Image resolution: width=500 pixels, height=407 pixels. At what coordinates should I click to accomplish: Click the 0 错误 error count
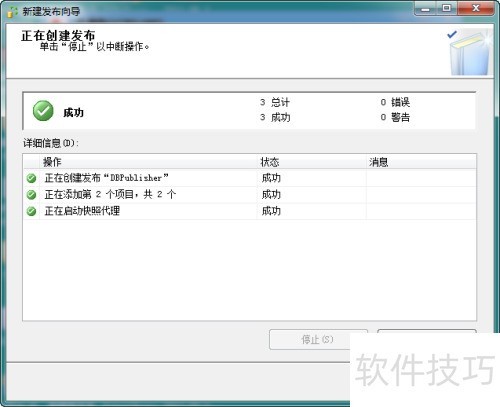(395, 102)
